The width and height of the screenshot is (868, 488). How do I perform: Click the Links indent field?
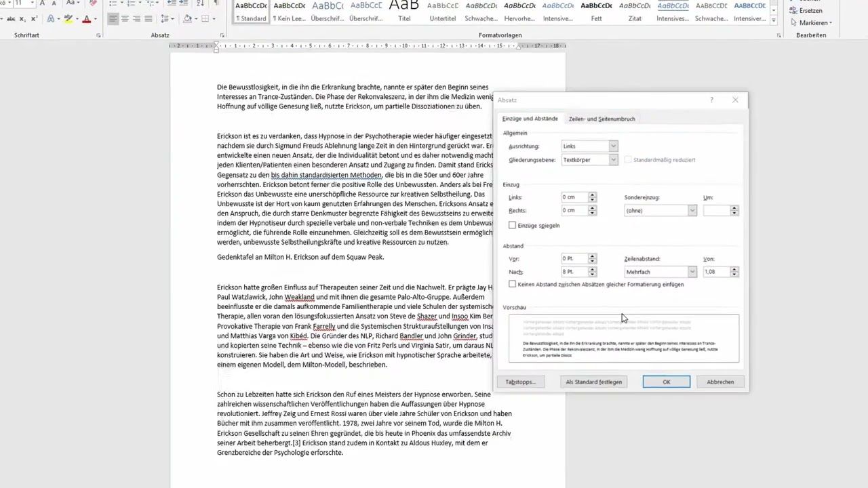click(x=574, y=197)
